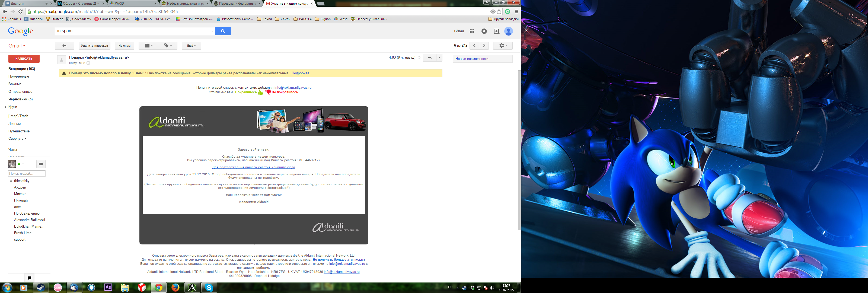Open the Move to folder icon menu
This screenshot has width=868, height=293.
pos(149,46)
